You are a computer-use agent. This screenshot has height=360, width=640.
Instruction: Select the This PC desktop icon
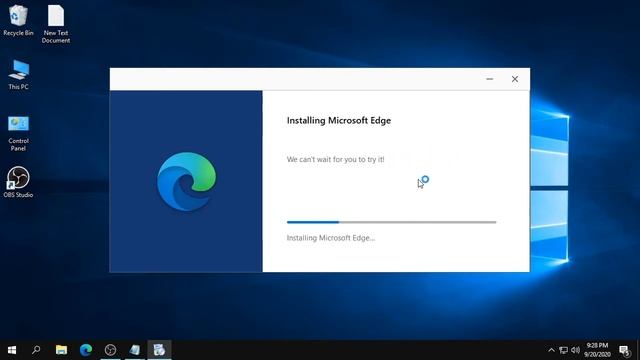tap(18, 75)
